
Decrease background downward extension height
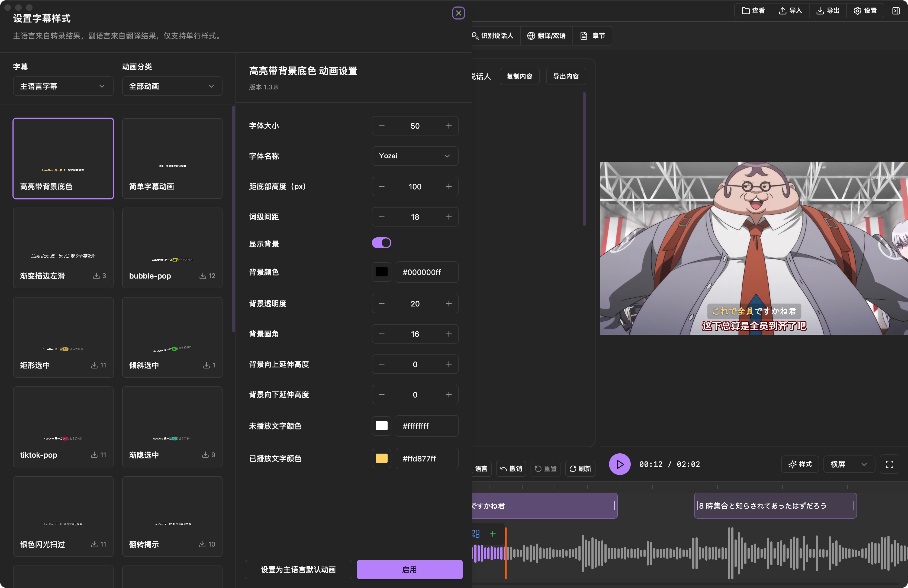[382, 395]
